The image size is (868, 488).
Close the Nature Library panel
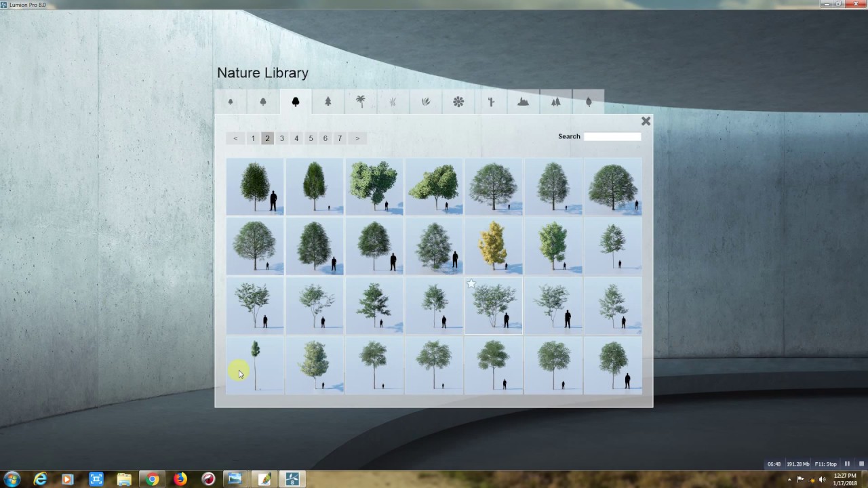[x=646, y=121]
